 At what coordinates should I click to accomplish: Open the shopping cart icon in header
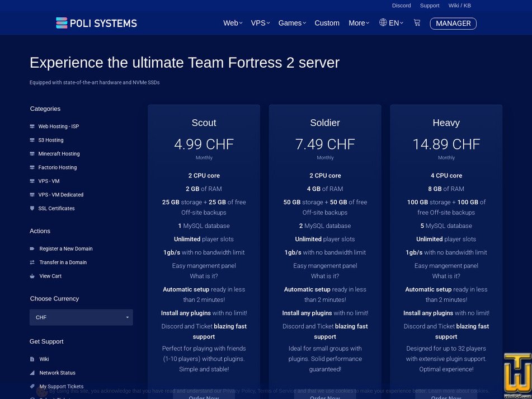[x=417, y=23]
